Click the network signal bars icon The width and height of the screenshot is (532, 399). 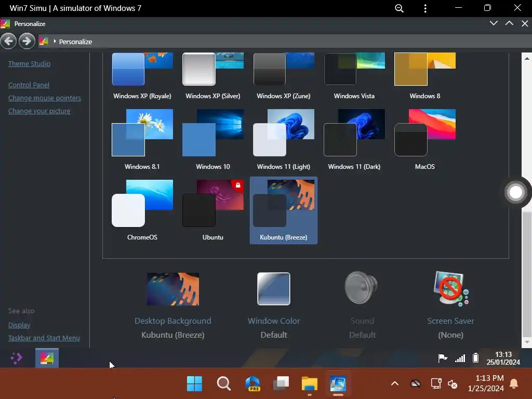(x=460, y=358)
